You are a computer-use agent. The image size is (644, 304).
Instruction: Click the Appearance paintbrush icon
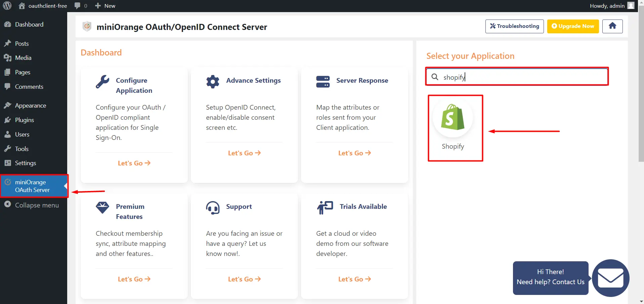pos(7,106)
